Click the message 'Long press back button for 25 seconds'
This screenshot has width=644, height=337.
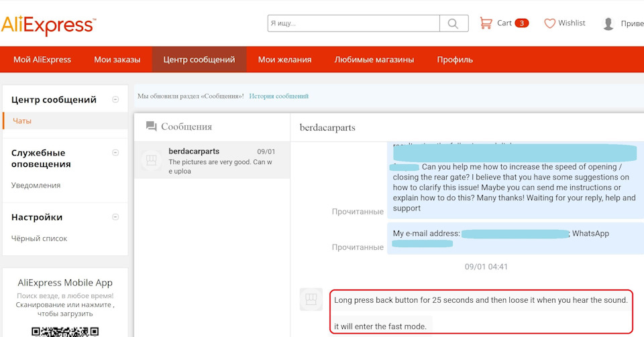coord(480,300)
